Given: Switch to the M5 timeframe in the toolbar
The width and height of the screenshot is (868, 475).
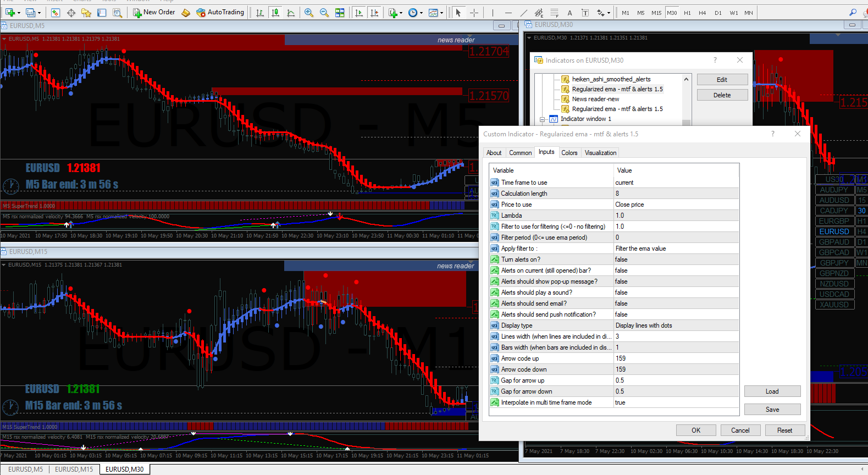Looking at the screenshot, I should pyautogui.click(x=641, y=13).
